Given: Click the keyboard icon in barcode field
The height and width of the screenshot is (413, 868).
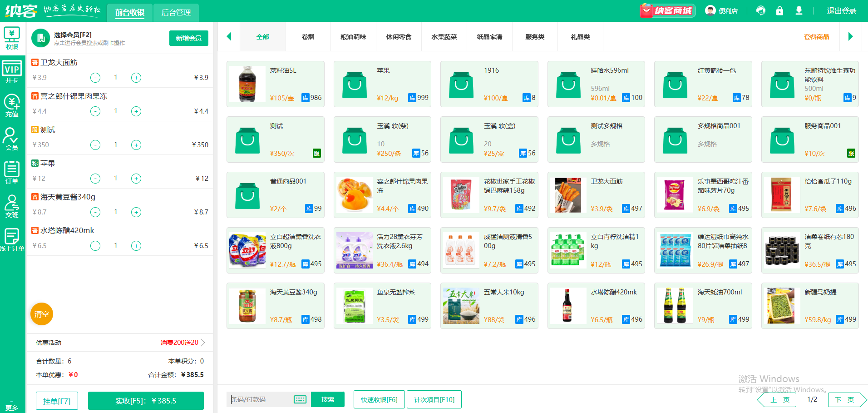Looking at the screenshot, I should click(x=300, y=399).
